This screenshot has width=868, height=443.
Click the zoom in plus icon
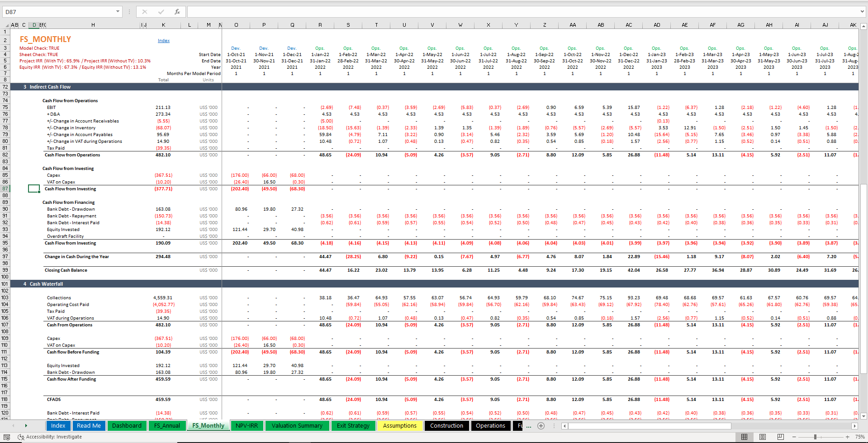pyautogui.click(x=847, y=437)
